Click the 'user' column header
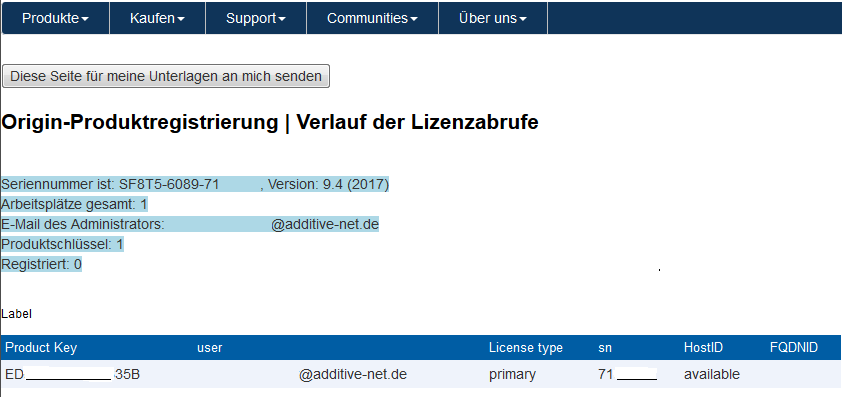 point(209,348)
